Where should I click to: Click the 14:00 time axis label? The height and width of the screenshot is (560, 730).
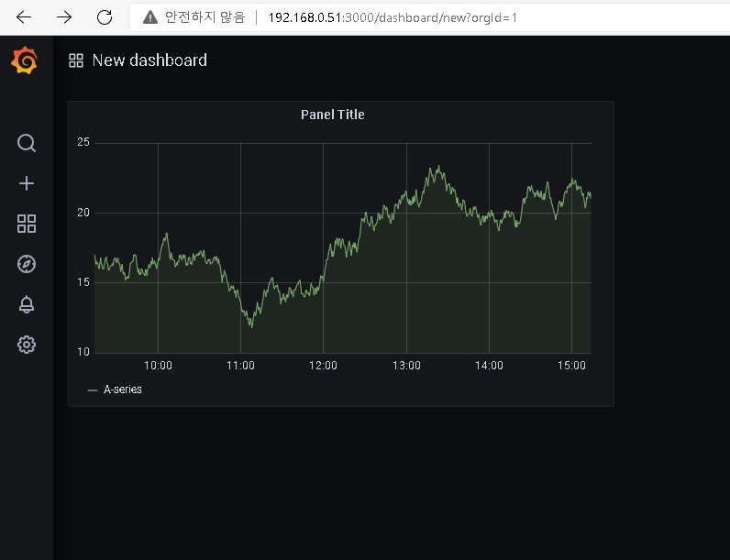point(489,366)
